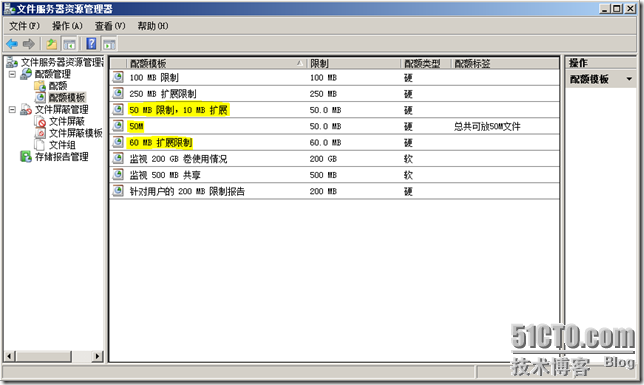Click the 操作 pane header
644x385 pixels.
[600, 63]
